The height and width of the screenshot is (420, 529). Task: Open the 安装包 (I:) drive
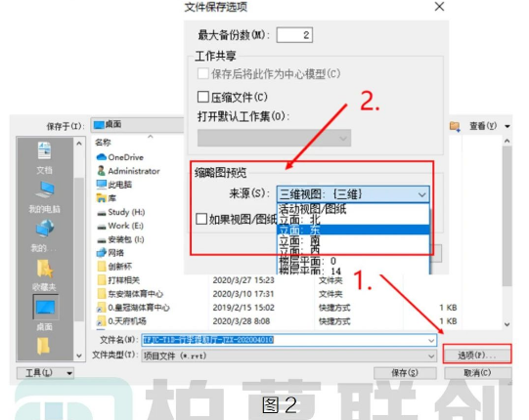point(121,239)
